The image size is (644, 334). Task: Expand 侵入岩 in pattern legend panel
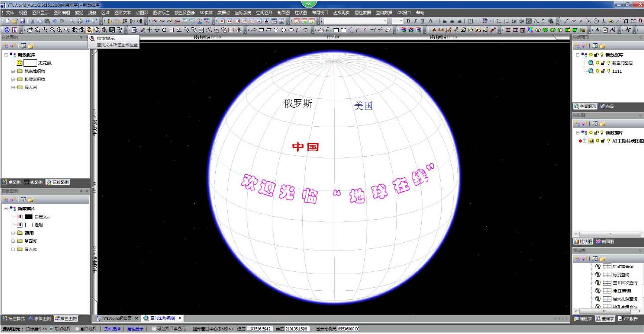tap(13, 87)
